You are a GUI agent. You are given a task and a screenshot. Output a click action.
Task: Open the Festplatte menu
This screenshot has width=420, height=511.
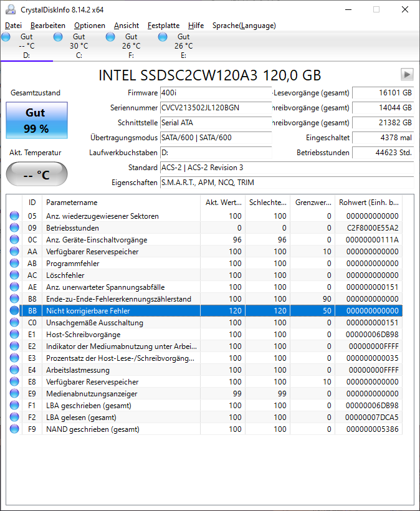163,26
